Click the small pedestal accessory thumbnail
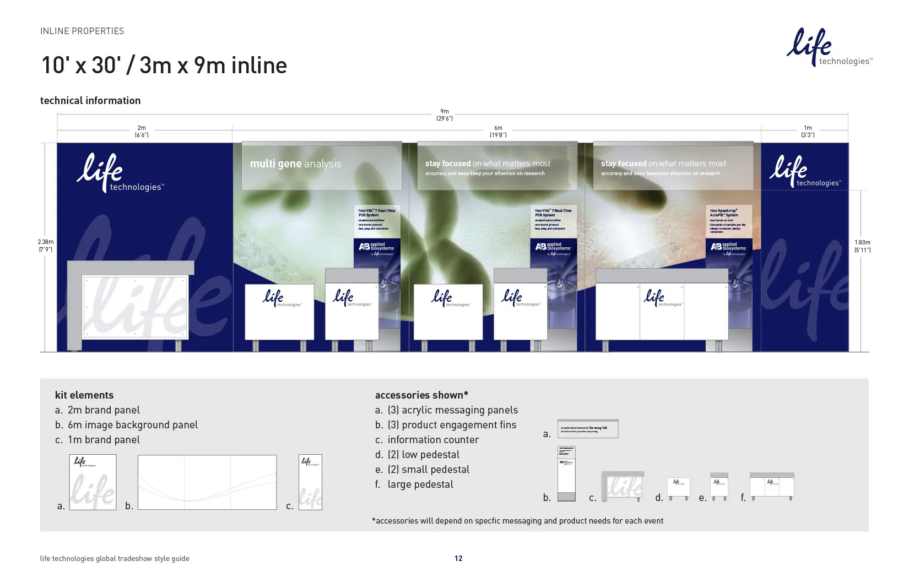Image resolution: width=909 pixels, height=588 pixels. (719, 486)
